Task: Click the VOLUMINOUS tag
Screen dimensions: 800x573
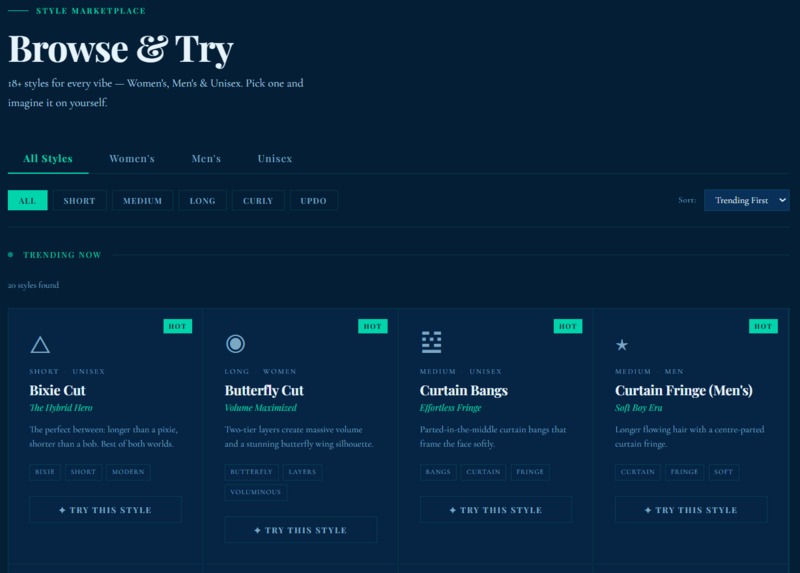Action: click(256, 492)
